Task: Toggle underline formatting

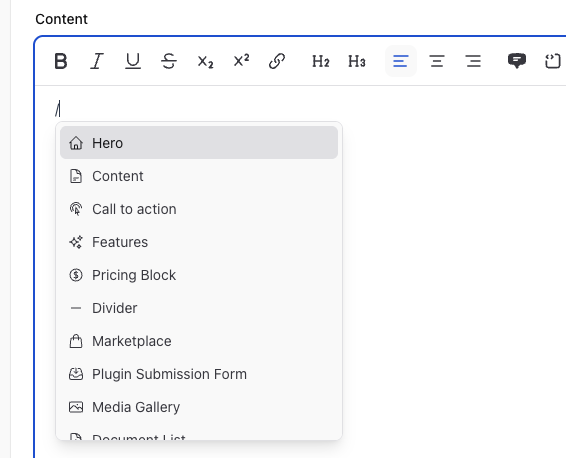Action: click(x=133, y=61)
